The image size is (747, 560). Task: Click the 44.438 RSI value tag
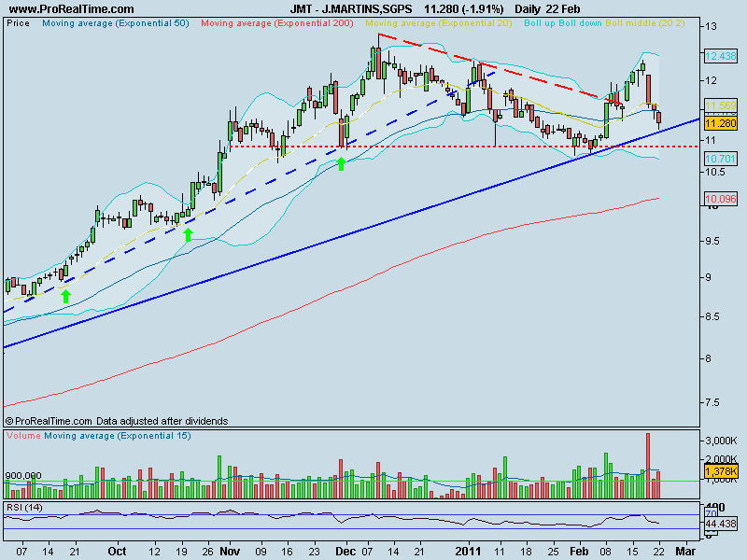pos(720,524)
